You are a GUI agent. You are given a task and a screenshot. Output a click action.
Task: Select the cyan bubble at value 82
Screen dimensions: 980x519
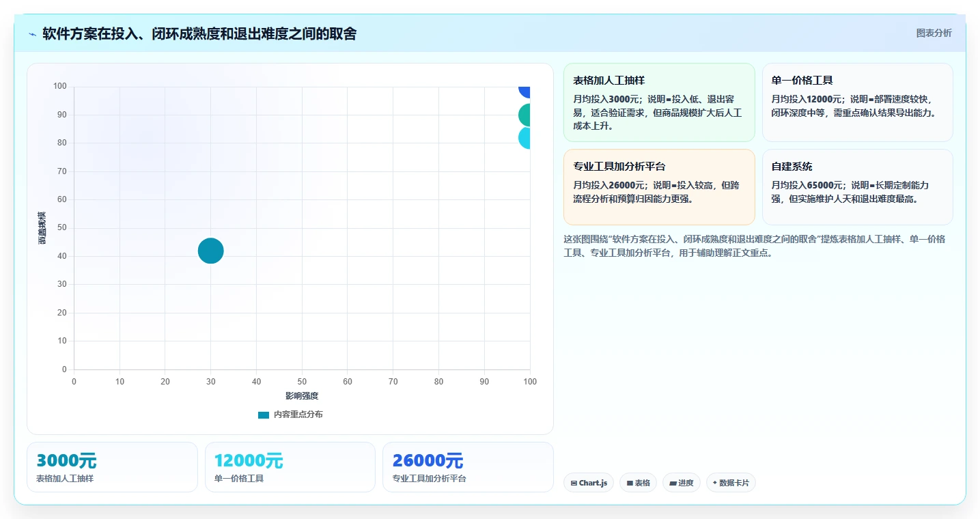[x=524, y=138]
